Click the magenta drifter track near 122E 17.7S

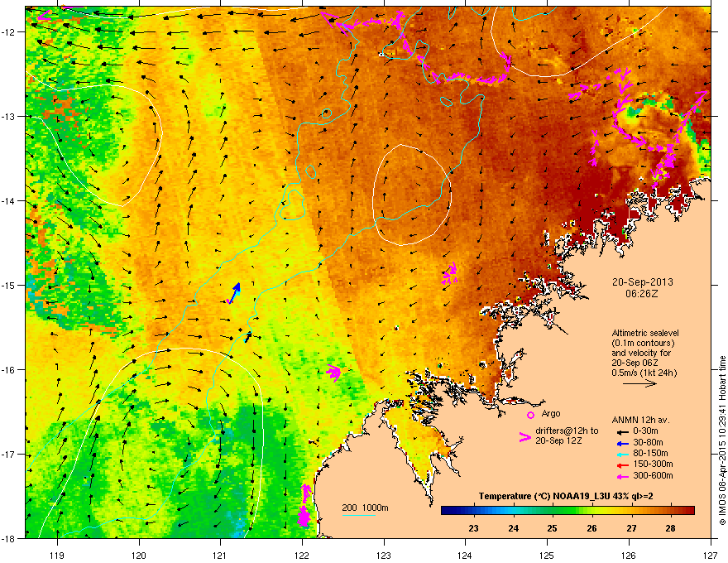(304, 506)
